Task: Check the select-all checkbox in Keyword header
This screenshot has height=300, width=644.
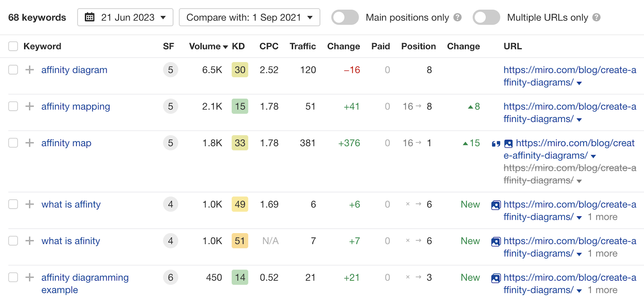Action: point(13,46)
